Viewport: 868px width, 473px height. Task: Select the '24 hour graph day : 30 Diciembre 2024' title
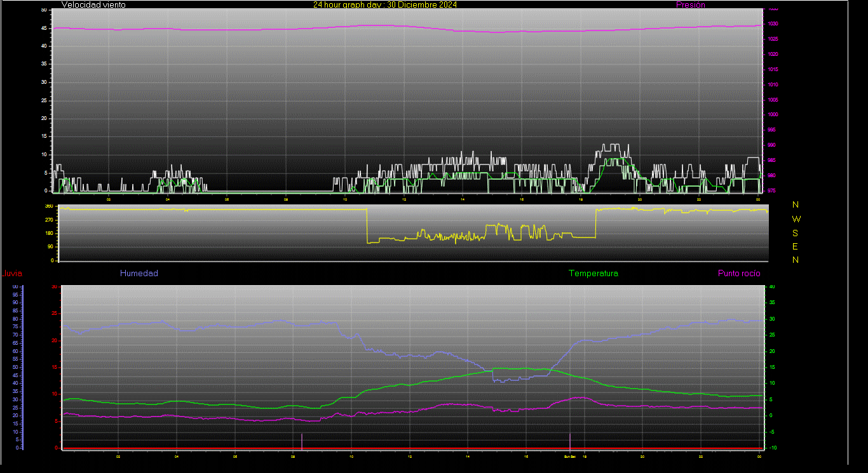[x=385, y=4]
